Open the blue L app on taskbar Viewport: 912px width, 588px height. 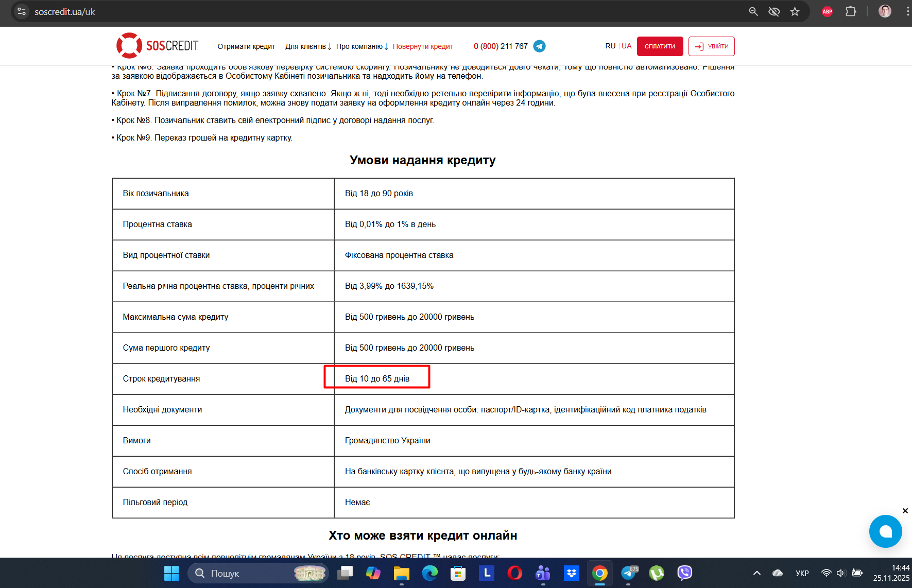tap(486, 573)
